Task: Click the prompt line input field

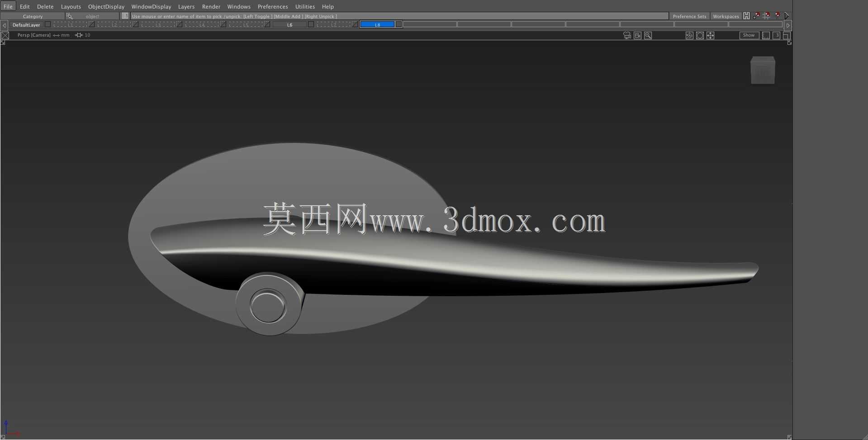Action: [x=399, y=16]
